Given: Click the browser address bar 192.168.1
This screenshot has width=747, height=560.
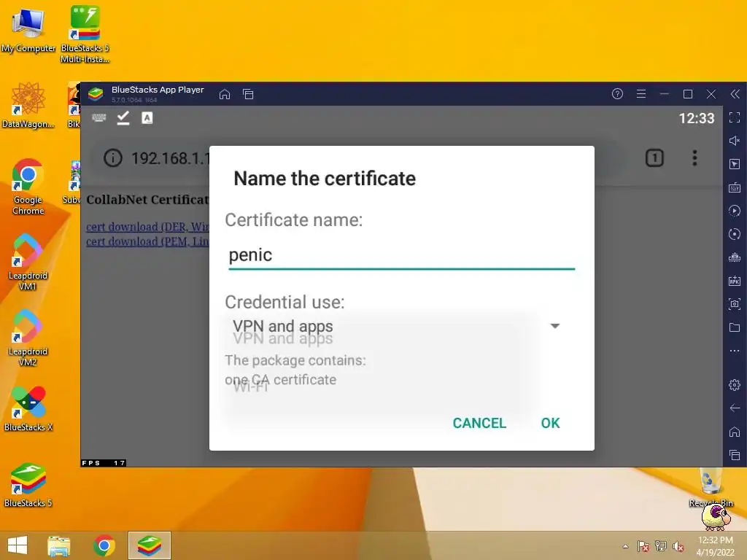Looking at the screenshot, I should coord(170,158).
